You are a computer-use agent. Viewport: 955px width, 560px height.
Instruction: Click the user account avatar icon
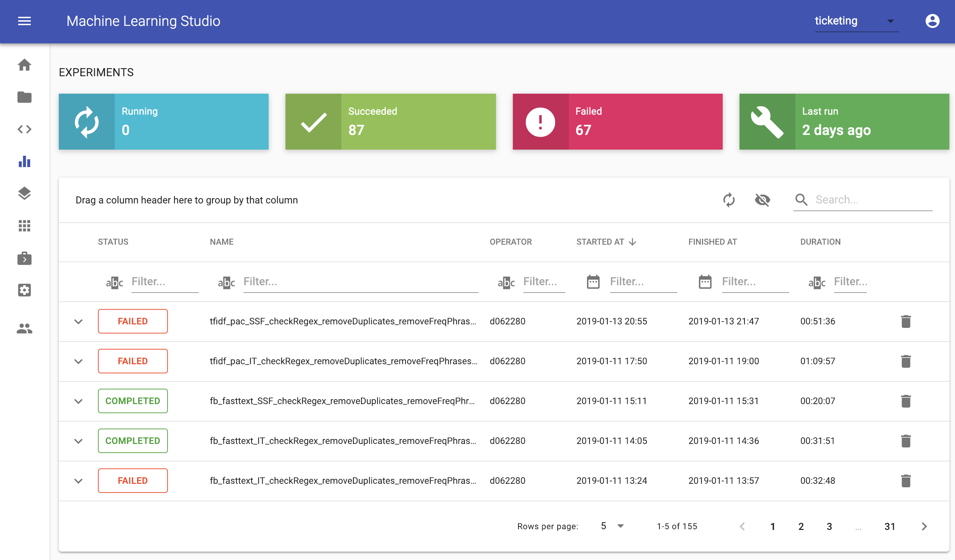click(932, 21)
